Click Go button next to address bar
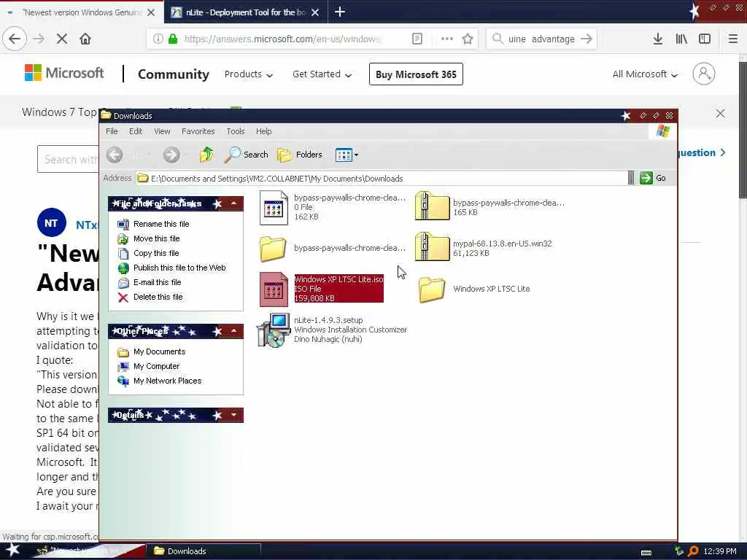Image resolution: width=747 pixels, height=560 pixels. pyautogui.click(x=653, y=178)
